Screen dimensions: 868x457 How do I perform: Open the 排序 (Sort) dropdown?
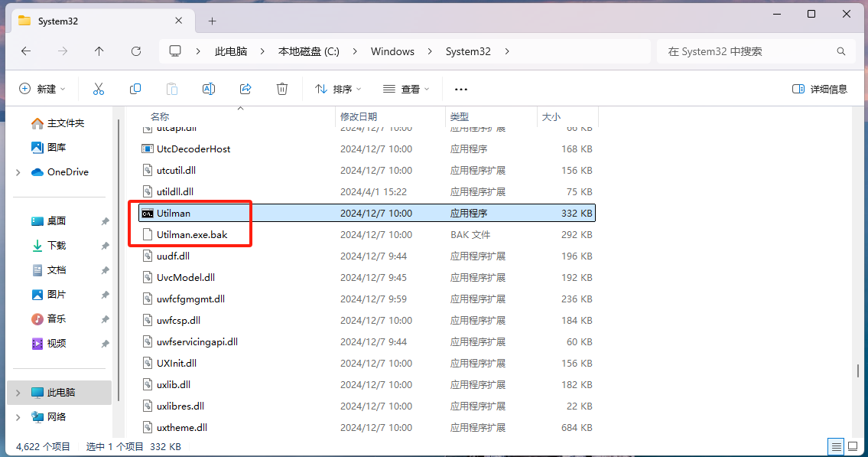click(x=338, y=89)
